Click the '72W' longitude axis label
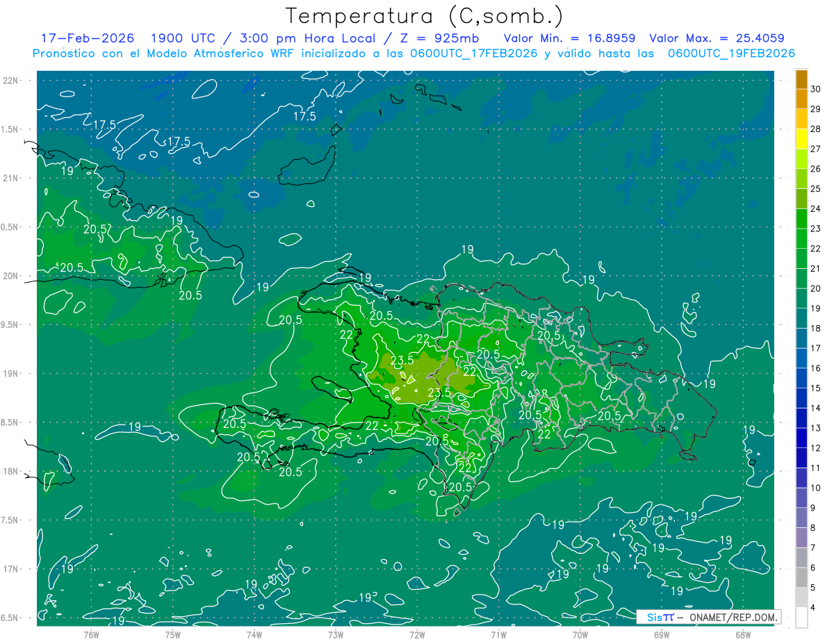Screen dimensions: 834x644 coord(417,634)
